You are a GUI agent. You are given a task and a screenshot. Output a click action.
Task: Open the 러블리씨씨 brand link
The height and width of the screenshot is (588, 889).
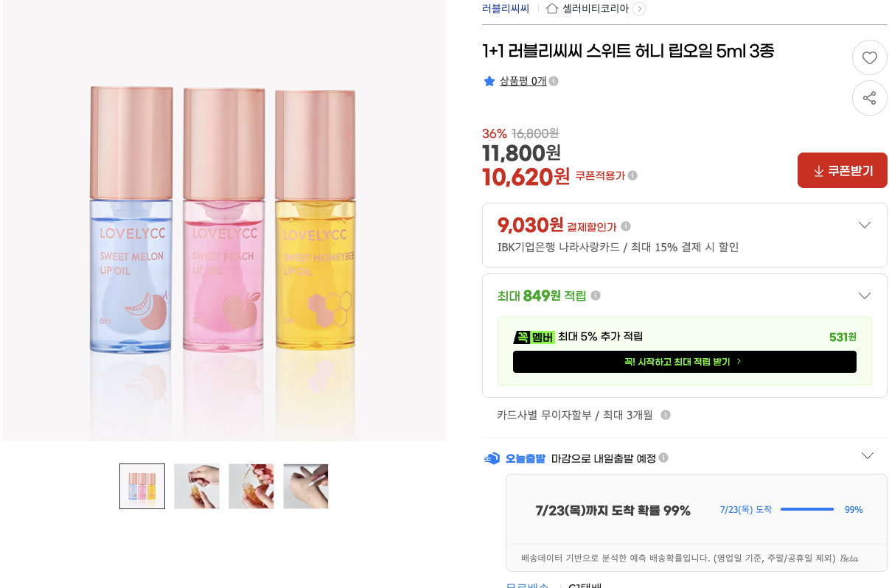pos(506,9)
